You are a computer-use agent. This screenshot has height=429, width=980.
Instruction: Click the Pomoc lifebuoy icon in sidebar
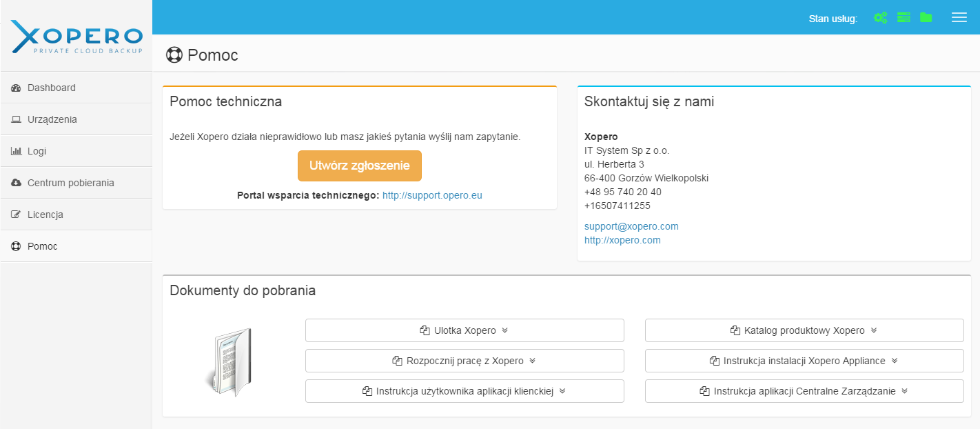point(17,246)
